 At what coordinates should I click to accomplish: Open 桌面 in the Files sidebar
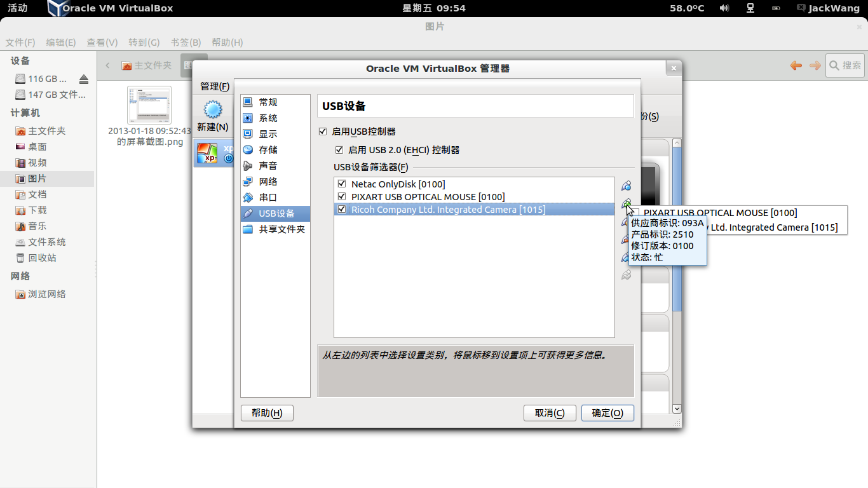click(x=47, y=147)
